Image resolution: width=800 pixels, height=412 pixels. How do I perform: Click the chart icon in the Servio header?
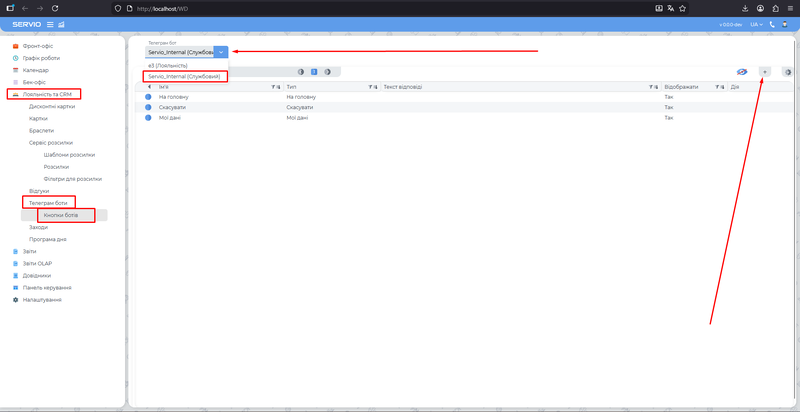(61, 24)
